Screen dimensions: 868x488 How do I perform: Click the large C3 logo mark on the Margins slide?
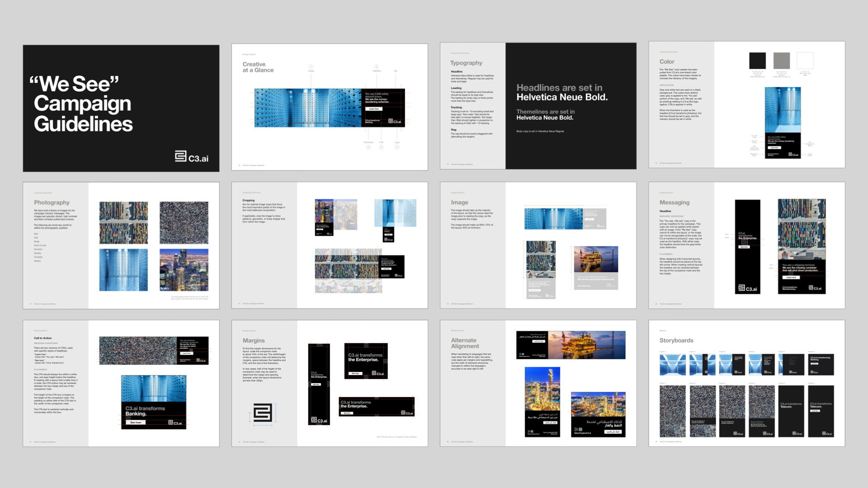263,413
